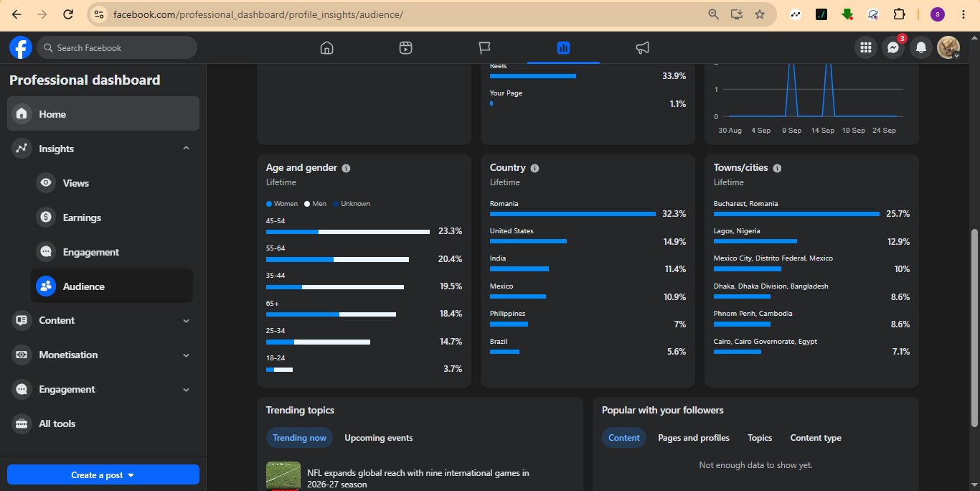Click the United States 14.9% value
Image resolution: width=980 pixels, height=491 pixels.
pos(674,242)
